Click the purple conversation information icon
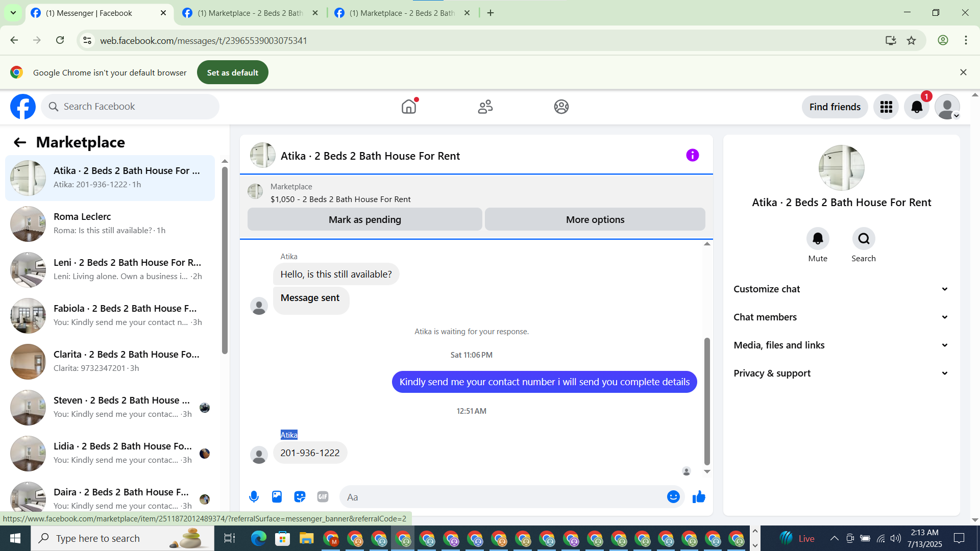This screenshot has width=980, height=551. (x=692, y=155)
